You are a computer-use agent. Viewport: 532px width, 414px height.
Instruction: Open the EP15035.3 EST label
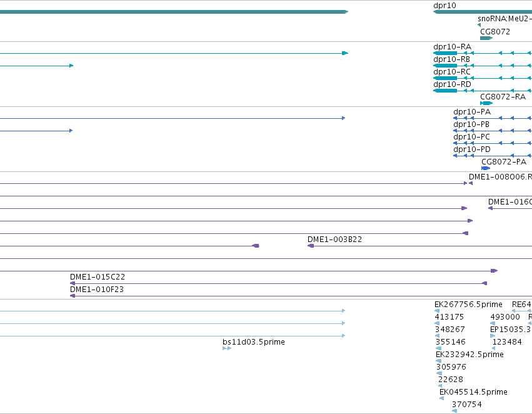(511, 330)
